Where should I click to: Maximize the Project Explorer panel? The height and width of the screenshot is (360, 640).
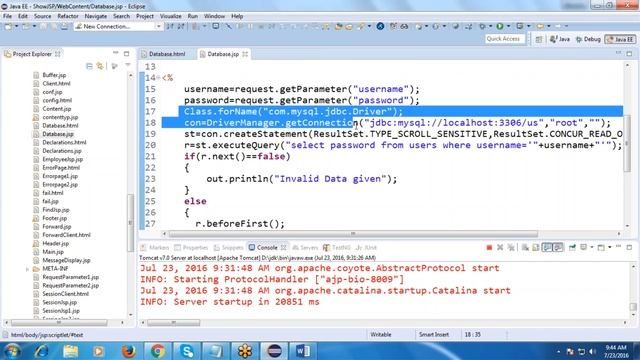point(127,53)
